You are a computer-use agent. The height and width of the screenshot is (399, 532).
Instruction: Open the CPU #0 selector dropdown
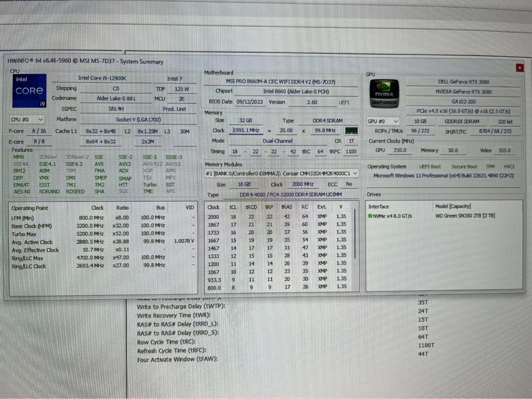point(27,120)
